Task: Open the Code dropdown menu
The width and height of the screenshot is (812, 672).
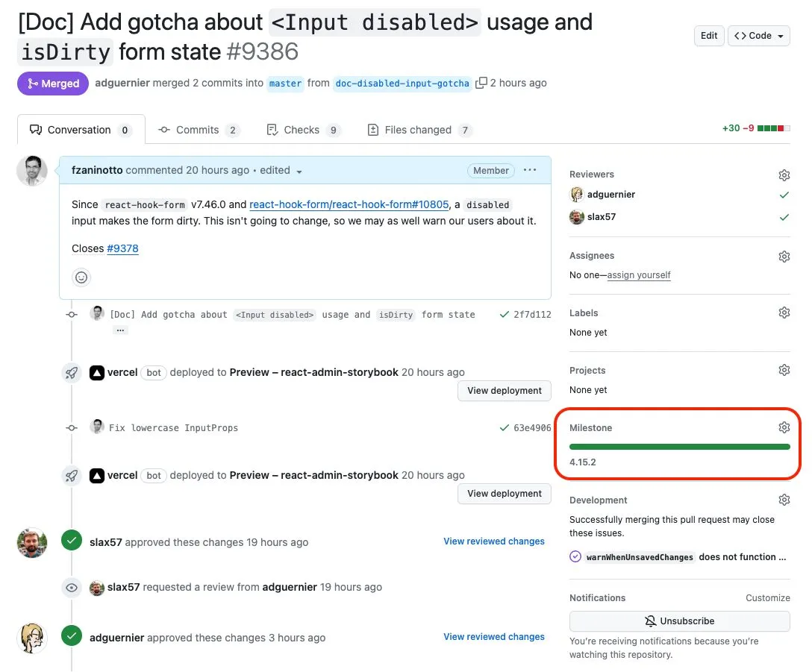Action: (758, 35)
